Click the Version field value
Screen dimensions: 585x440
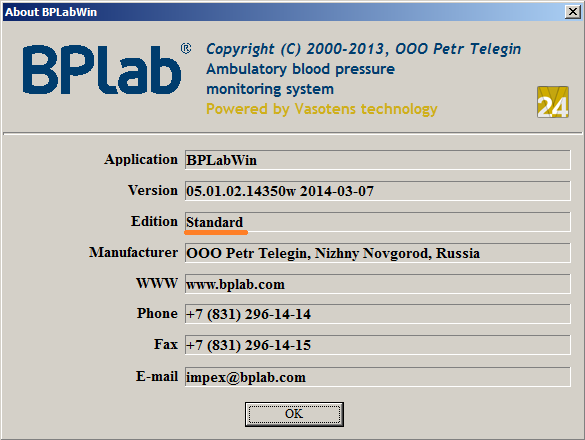tap(378, 191)
